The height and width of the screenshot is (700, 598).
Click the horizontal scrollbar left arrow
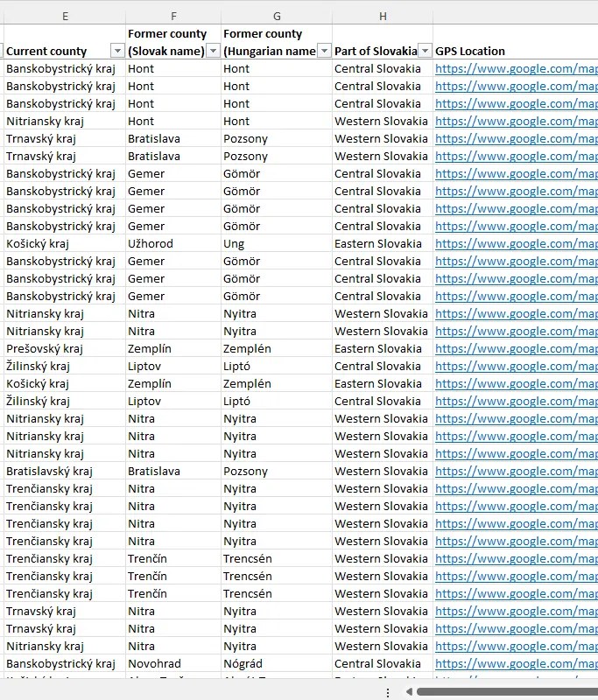tap(407, 692)
